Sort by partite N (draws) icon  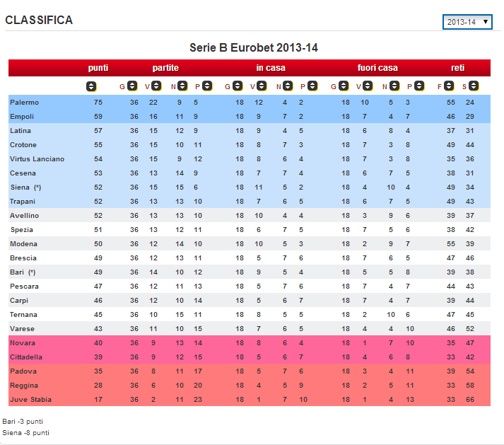click(182, 86)
